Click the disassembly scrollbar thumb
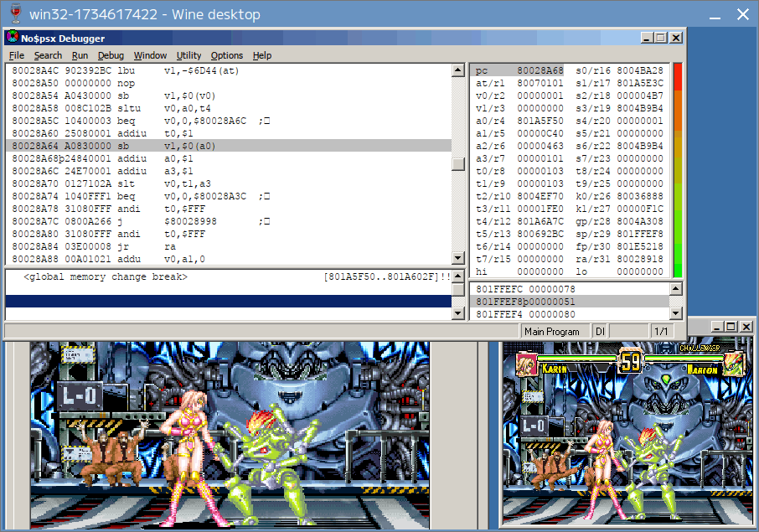 [458, 164]
